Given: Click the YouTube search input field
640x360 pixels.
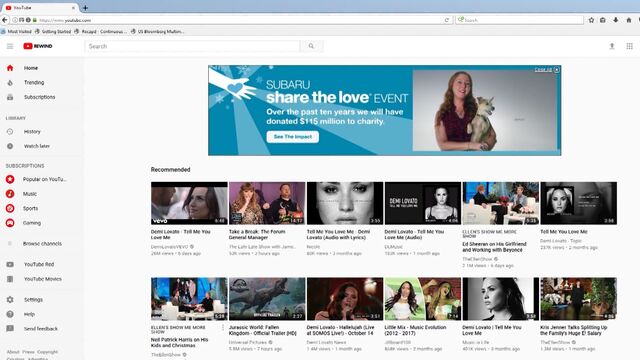Looking at the screenshot, I should pyautogui.click(x=192, y=46).
